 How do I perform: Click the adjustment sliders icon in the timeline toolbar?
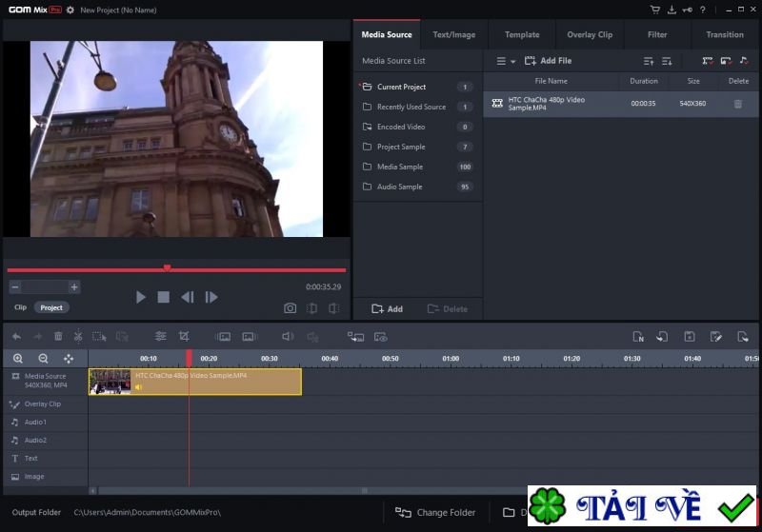tap(160, 336)
